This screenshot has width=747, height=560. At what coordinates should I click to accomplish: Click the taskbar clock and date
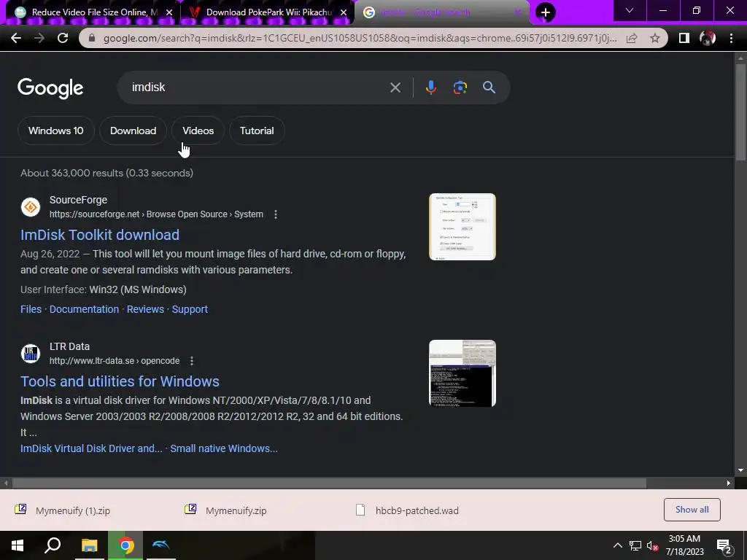[684, 545]
